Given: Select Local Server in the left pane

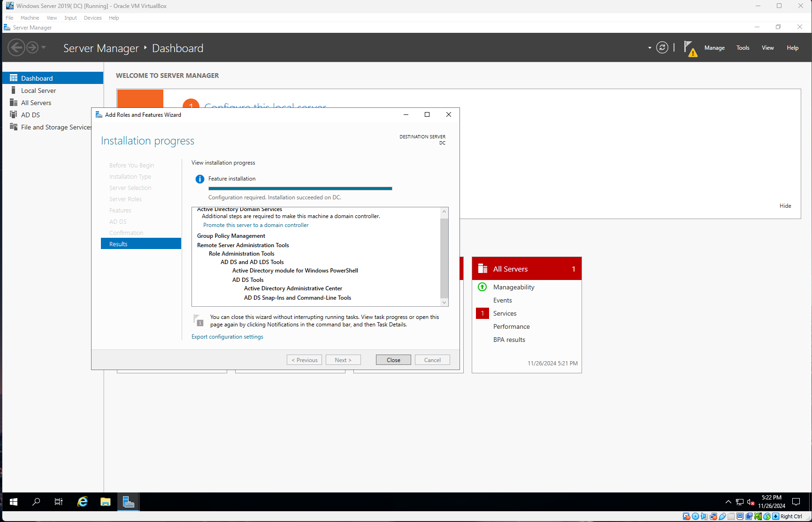Looking at the screenshot, I should point(53,91).
